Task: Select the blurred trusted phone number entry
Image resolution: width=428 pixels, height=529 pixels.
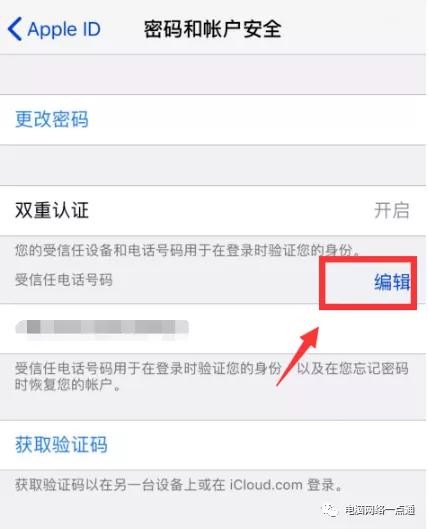Action: click(x=102, y=327)
